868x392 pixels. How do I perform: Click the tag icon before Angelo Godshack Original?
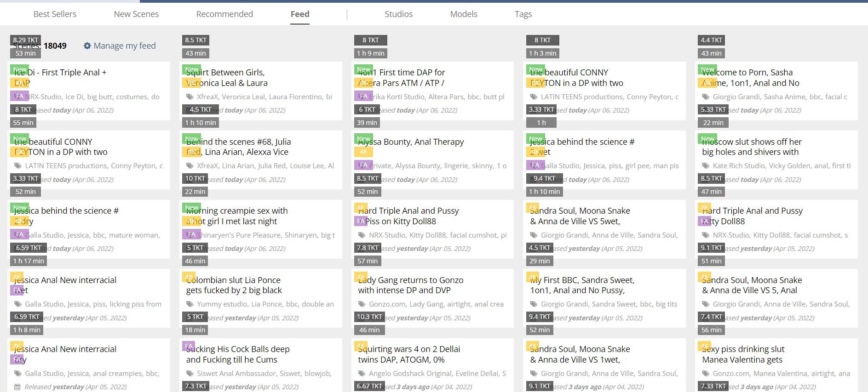pyautogui.click(x=362, y=374)
